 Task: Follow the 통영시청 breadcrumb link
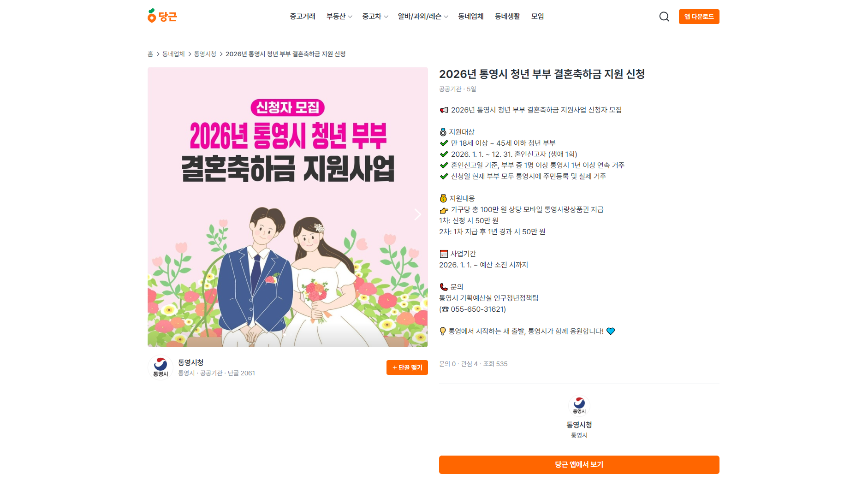pos(205,54)
